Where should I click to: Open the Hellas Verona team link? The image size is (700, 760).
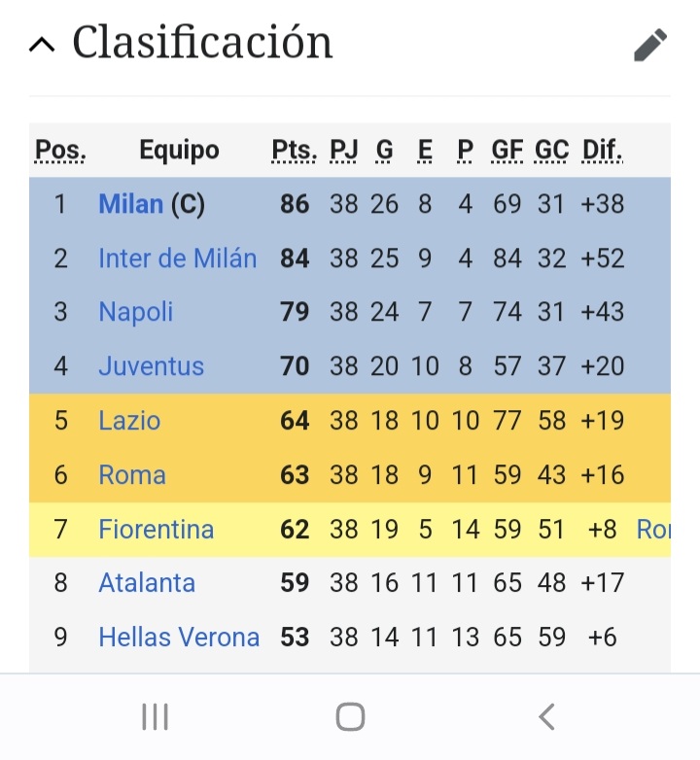click(x=179, y=637)
